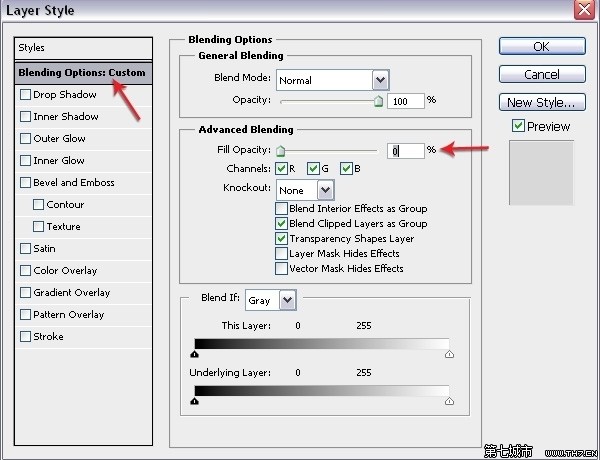600x460 pixels.
Task: Click the General Blending Opacity slider handle
Action: [378, 101]
